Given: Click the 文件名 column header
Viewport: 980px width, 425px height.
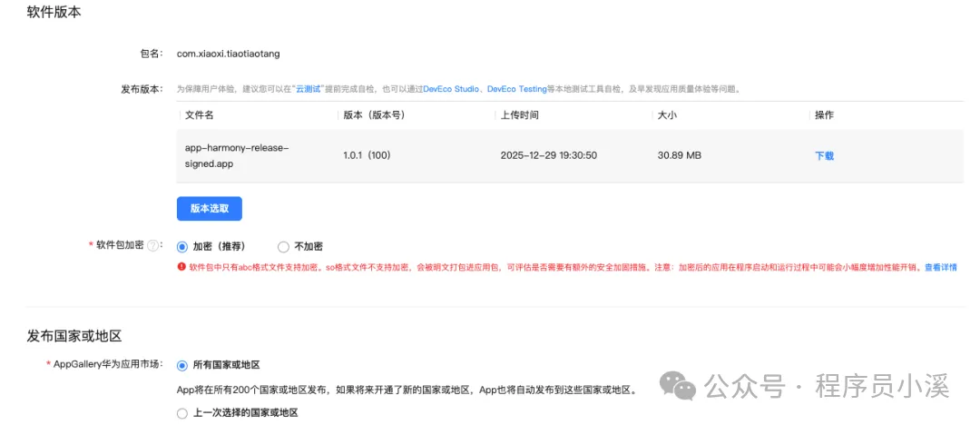Looking at the screenshot, I should pyautogui.click(x=200, y=115).
